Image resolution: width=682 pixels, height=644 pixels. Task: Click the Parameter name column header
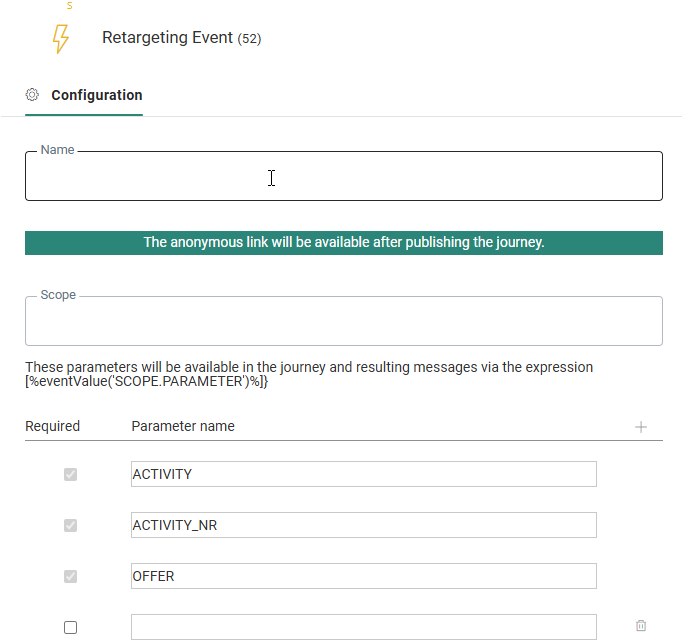[x=183, y=426]
